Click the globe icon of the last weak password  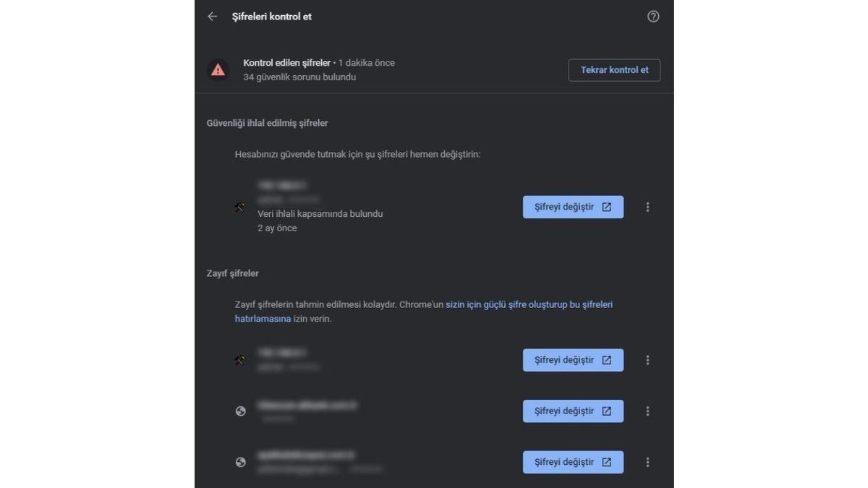click(240, 462)
